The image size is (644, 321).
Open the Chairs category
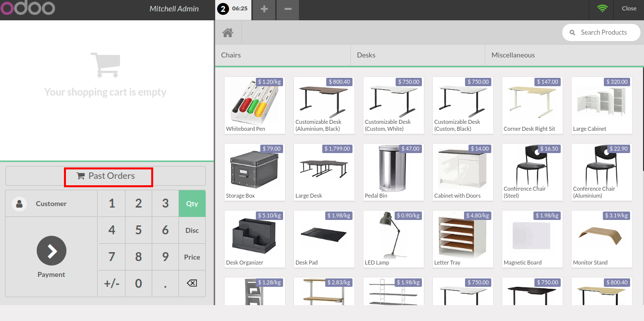tap(283, 55)
